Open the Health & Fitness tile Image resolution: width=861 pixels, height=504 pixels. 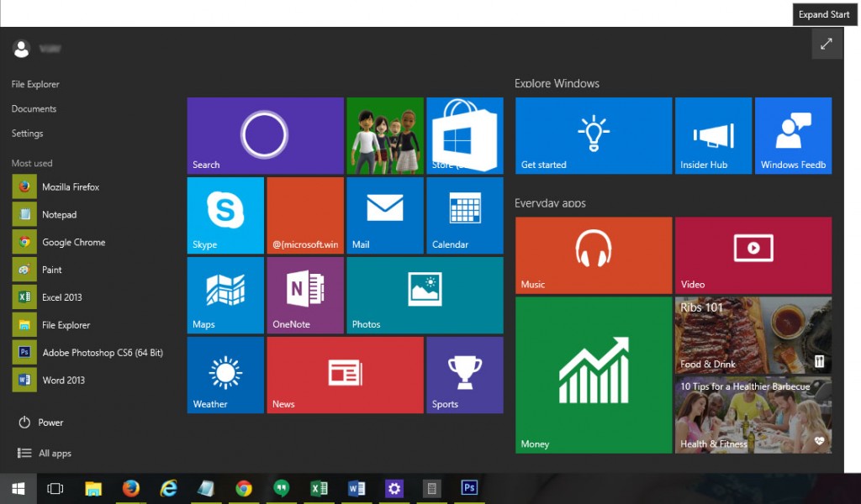[753, 415]
